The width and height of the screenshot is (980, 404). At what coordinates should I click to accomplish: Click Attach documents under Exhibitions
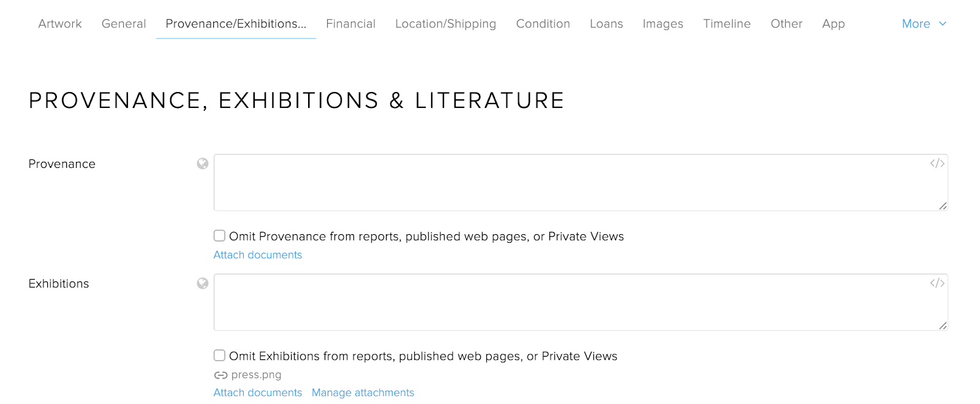(x=257, y=393)
